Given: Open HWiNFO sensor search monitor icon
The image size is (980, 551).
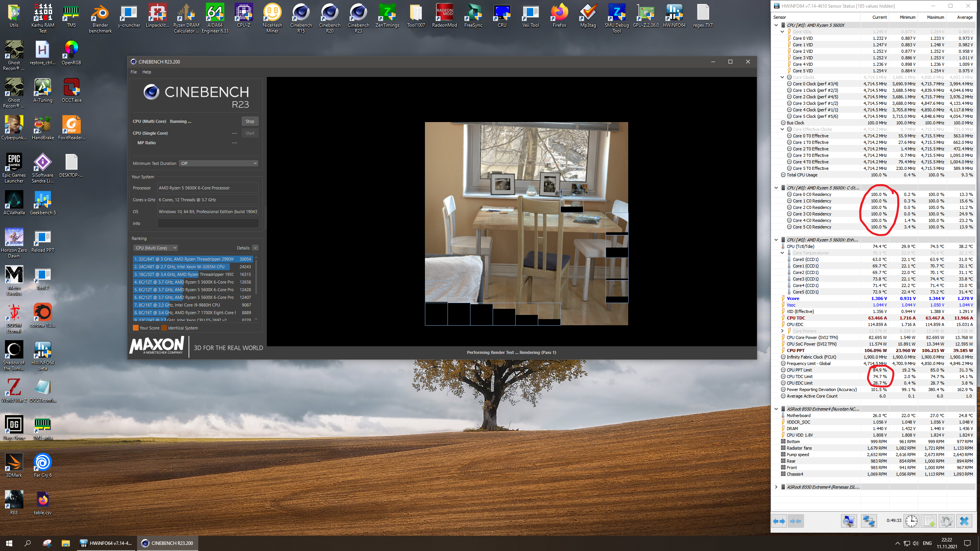Looking at the screenshot, I should (x=848, y=521).
